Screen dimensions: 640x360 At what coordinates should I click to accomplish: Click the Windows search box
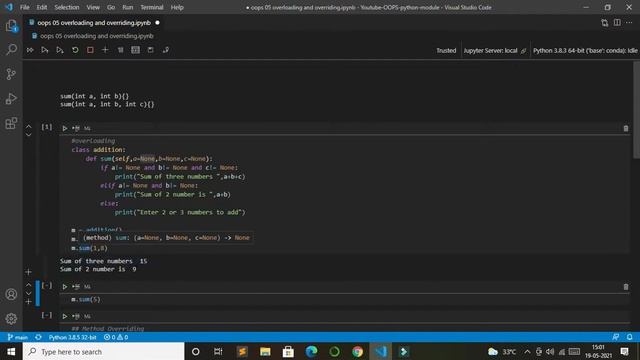pos(104,351)
